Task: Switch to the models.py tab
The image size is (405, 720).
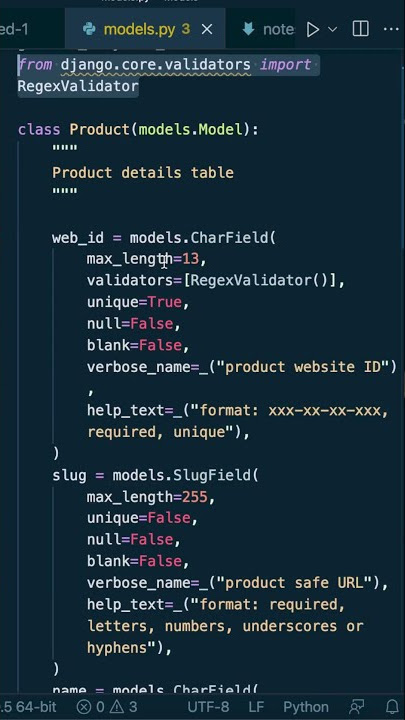Action: point(145,30)
